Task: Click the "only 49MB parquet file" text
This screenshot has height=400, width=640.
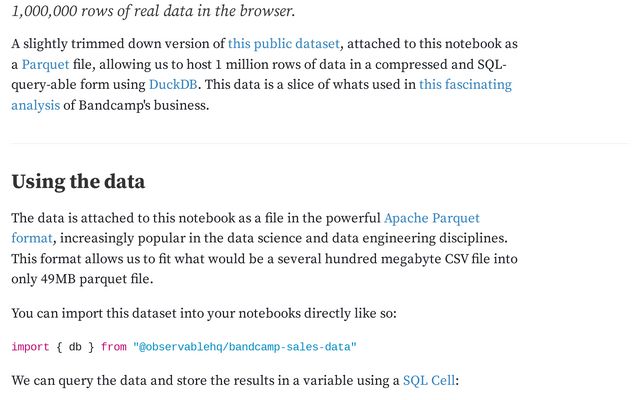Action: click(x=80, y=279)
